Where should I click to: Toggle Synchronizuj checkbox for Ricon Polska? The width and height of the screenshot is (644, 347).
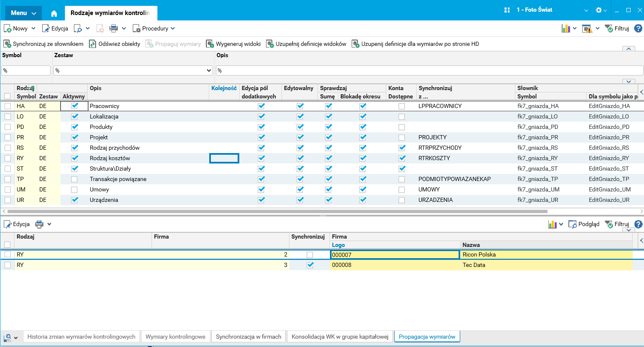click(309, 254)
